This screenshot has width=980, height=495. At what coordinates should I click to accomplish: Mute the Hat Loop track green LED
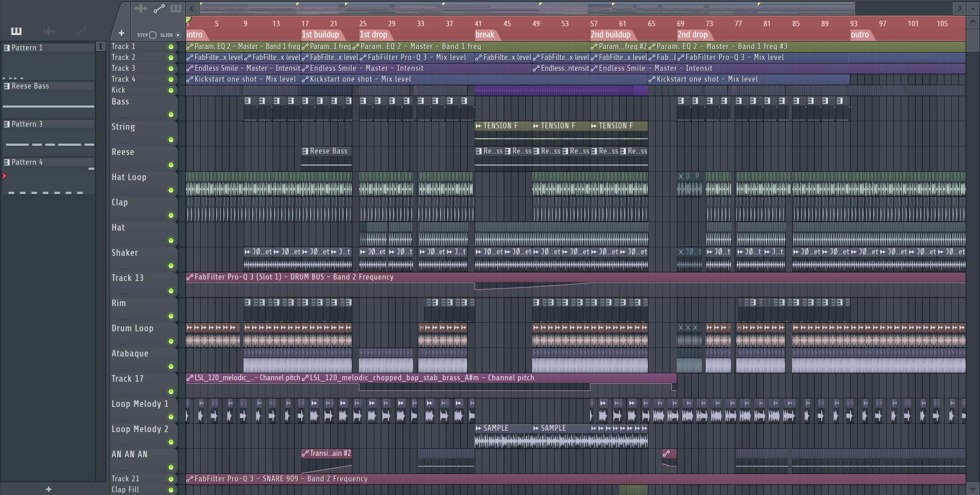(171, 190)
